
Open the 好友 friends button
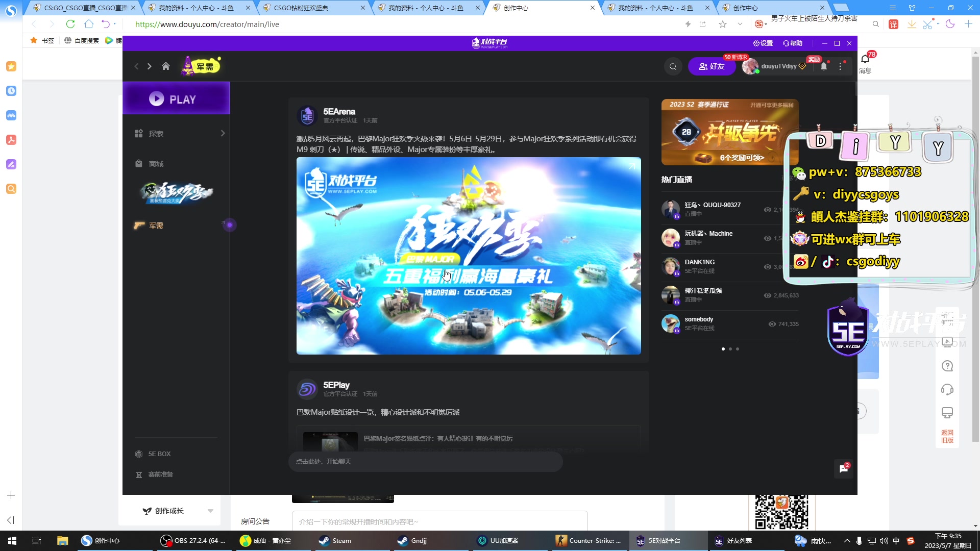click(712, 66)
